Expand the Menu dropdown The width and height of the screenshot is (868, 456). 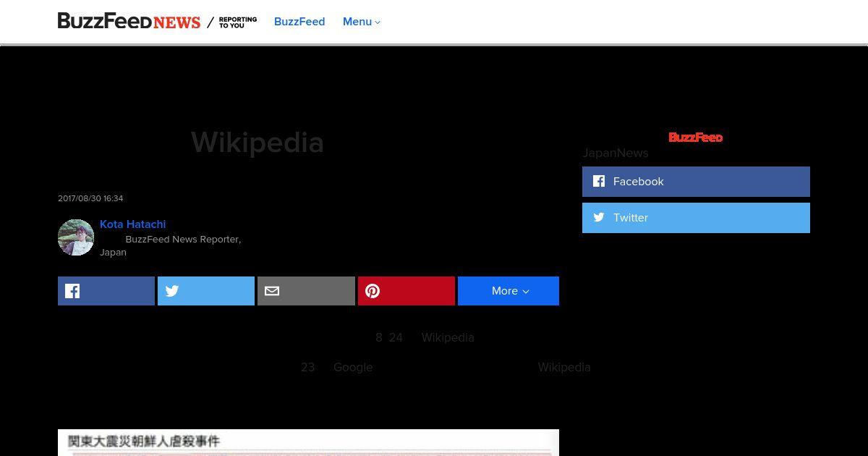pos(362,22)
